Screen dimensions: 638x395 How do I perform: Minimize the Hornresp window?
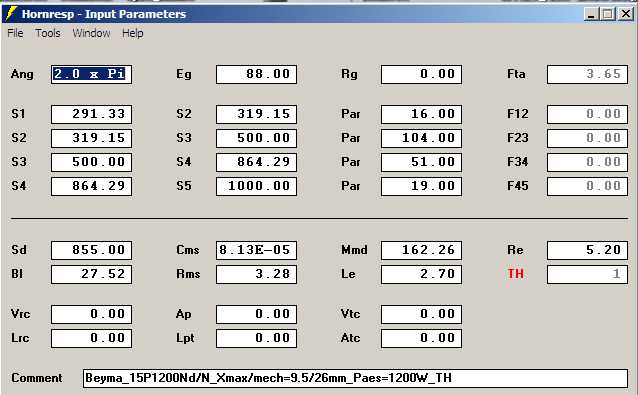point(591,14)
